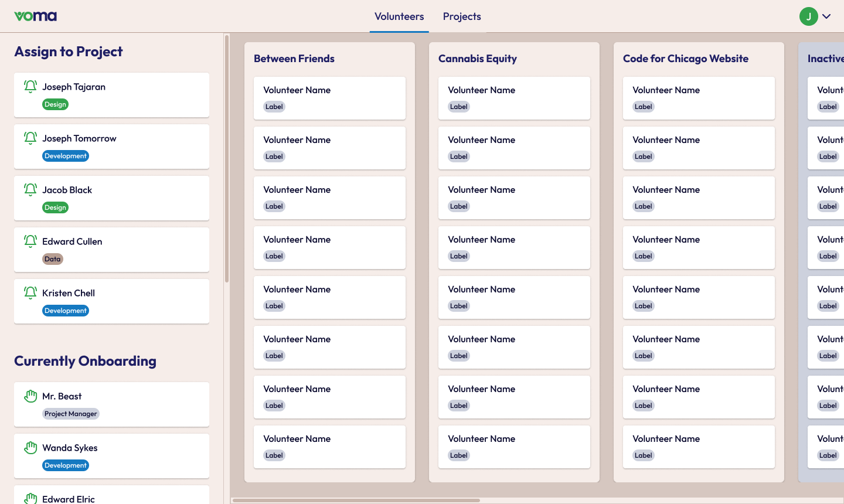
Task: Click the Between Friends column title
Action: coord(294,59)
